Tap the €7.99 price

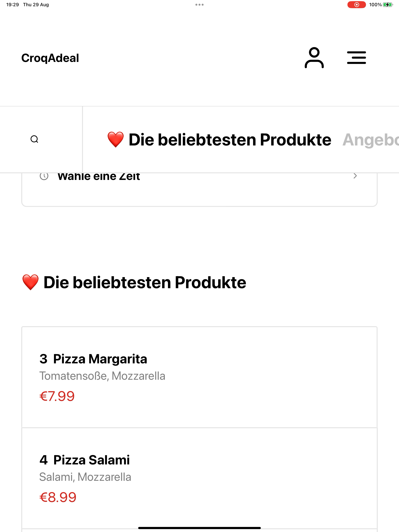57,396
